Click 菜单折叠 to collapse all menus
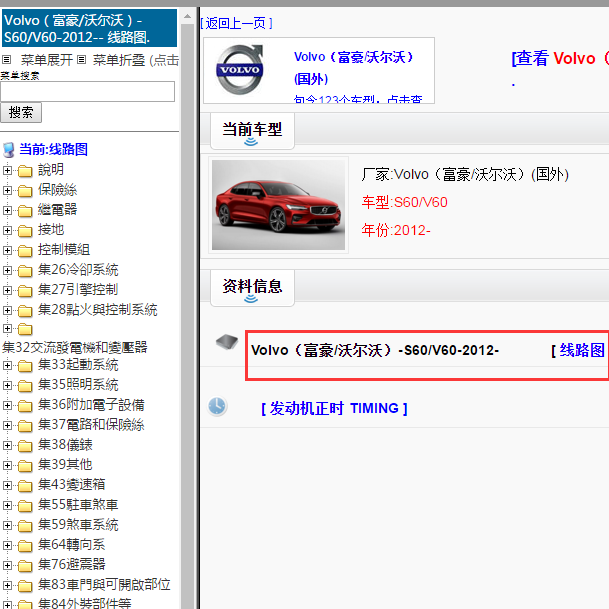Viewport: 609px width, 609px height. [118, 60]
